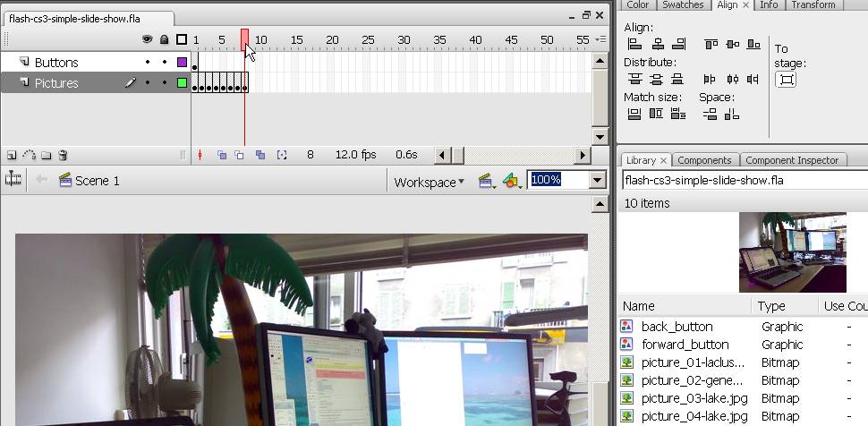Screen dimensions: 868x426
Task: Click the timeline scroll right arrow
Action: point(582,156)
